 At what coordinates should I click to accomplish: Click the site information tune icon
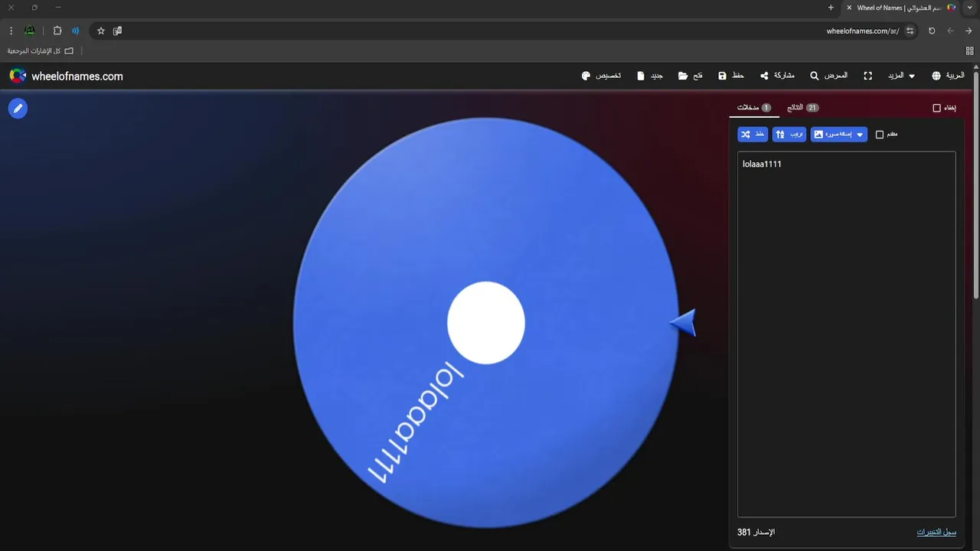pyautogui.click(x=910, y=31)
